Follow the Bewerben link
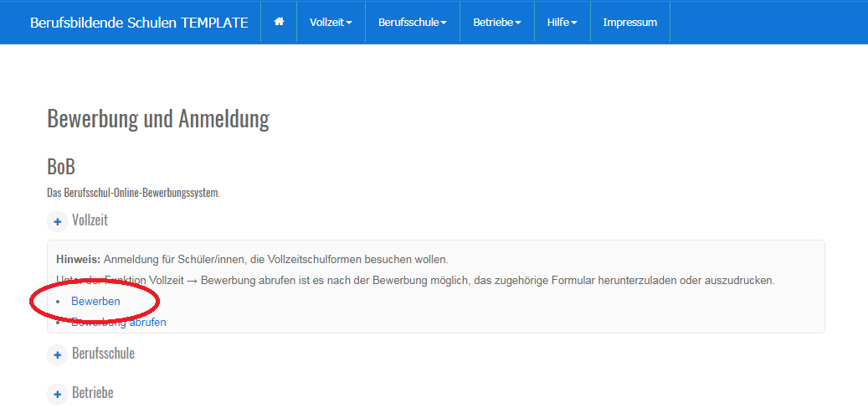The image size is (868, 419). [95, 301]
